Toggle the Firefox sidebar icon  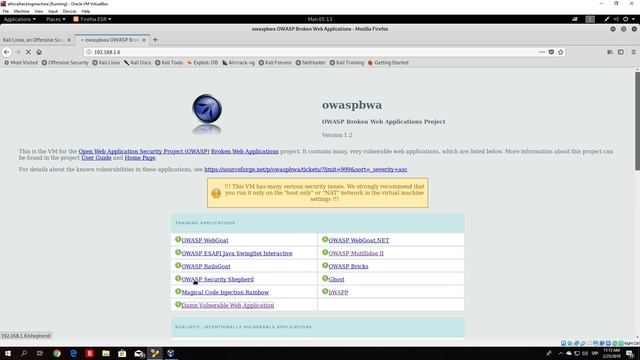coord(620,52)
